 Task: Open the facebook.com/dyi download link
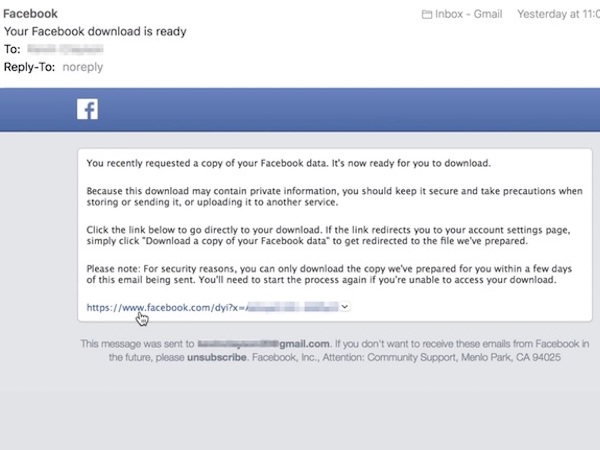(x=212, y=307)
